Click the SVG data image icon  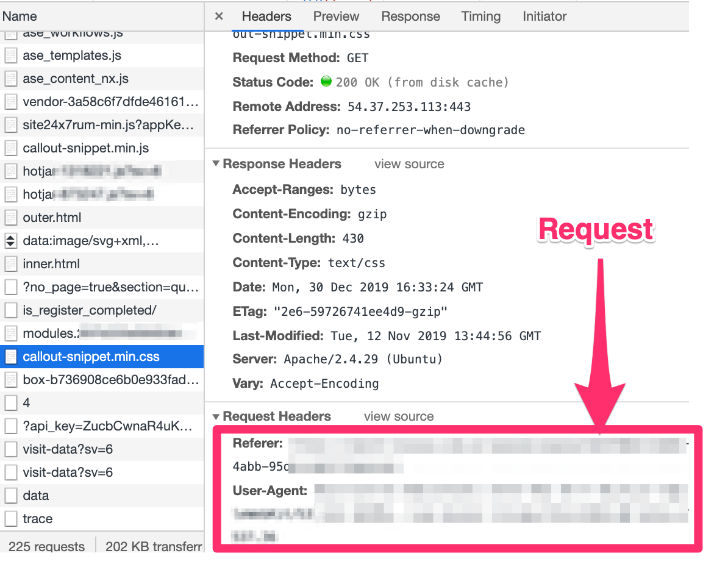(10, 241)
